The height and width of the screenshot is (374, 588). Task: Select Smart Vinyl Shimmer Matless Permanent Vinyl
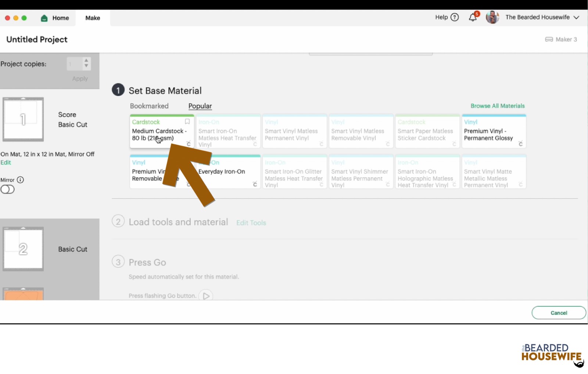pyautogui.click(x=361, y=172)
